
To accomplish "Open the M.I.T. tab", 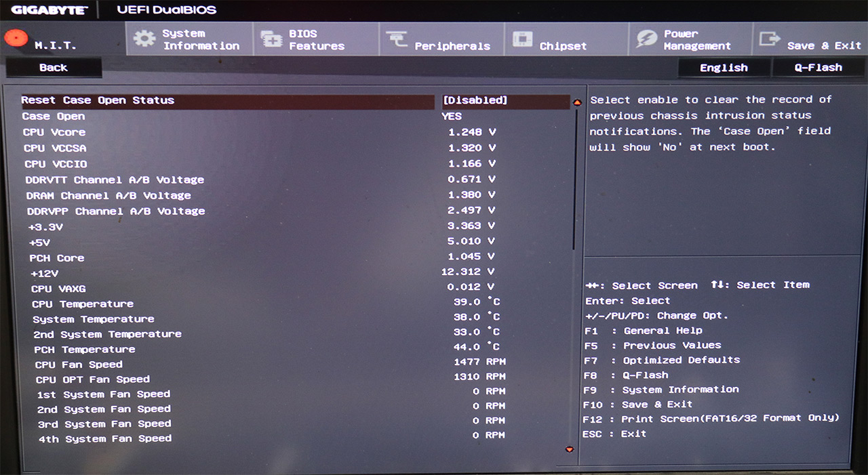I will click(x=62, y=39).
